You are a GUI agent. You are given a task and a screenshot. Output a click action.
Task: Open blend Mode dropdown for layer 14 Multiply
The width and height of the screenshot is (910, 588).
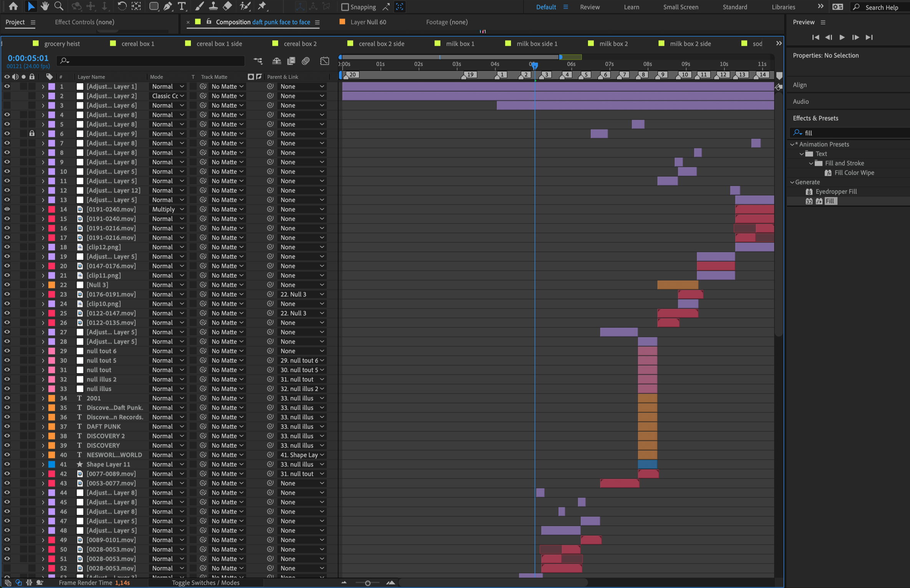tap(167, 209)
